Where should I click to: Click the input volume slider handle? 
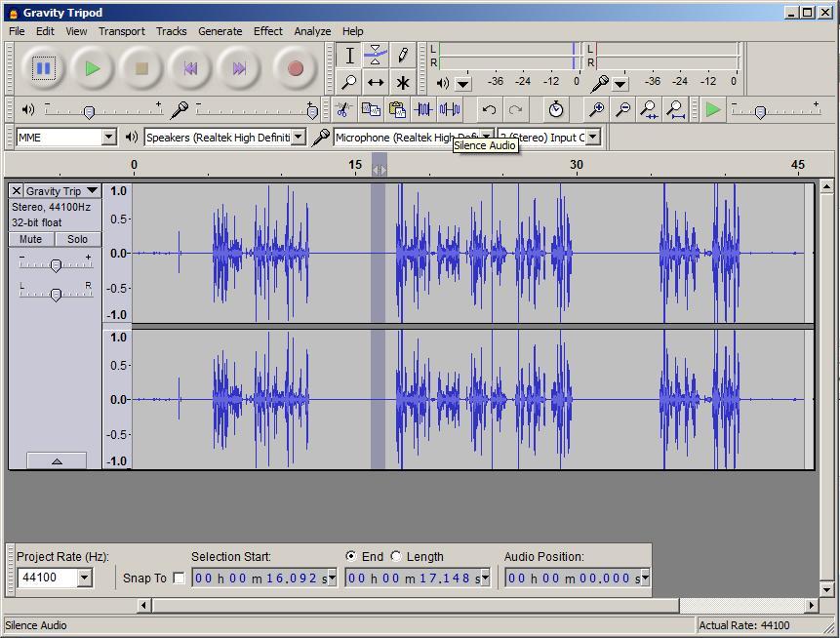tap(312, 112)
